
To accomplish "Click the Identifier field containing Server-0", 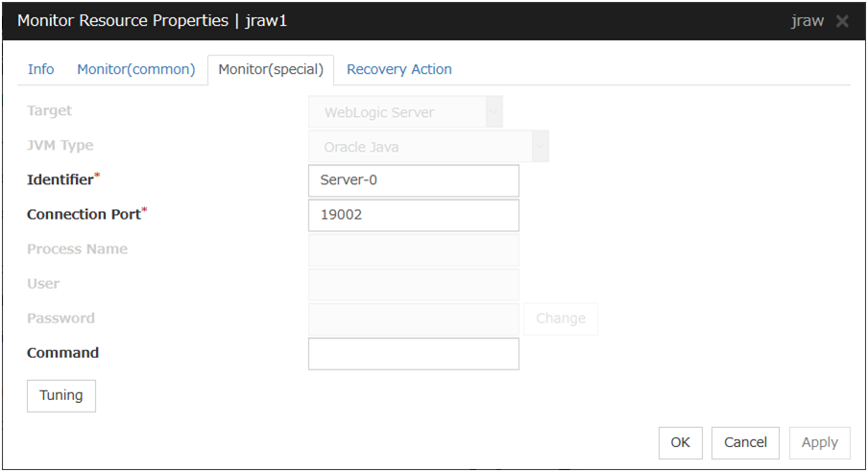I will 414,180.
